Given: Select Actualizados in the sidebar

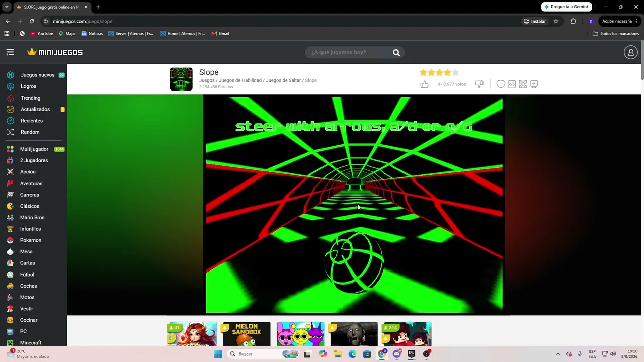Looking at the screenshot, I should pos(35,109).
